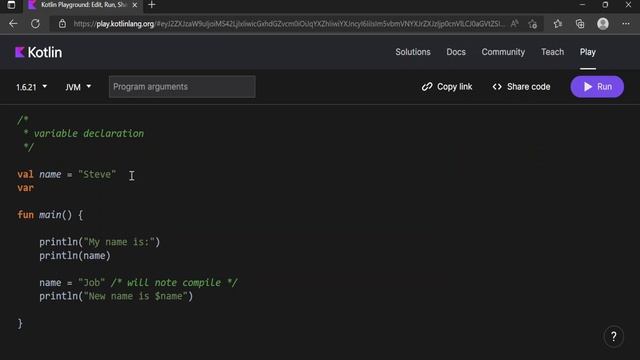Click the println("My name is:") line
The width and height of the screenshot is (640, 360).
[100, 242]
